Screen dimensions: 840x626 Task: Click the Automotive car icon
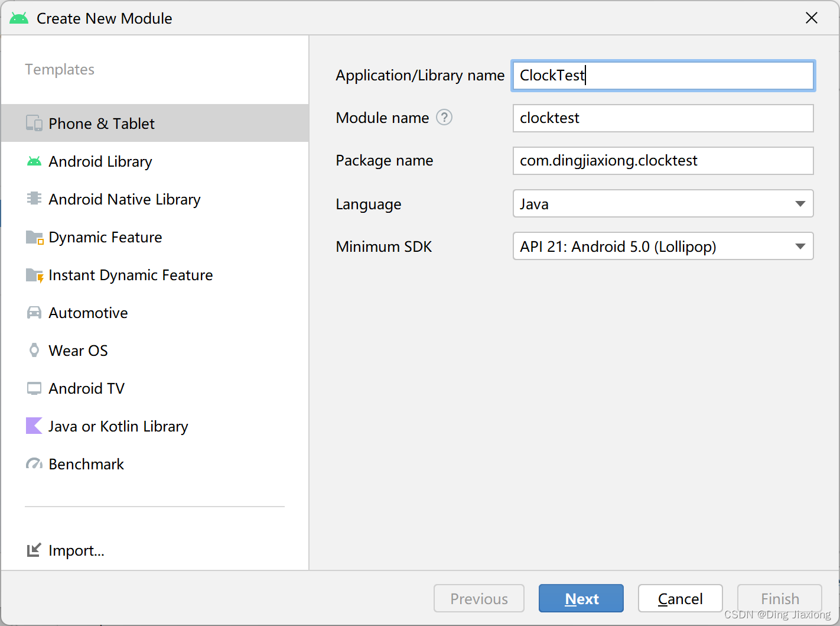click(x=34, y=313)
